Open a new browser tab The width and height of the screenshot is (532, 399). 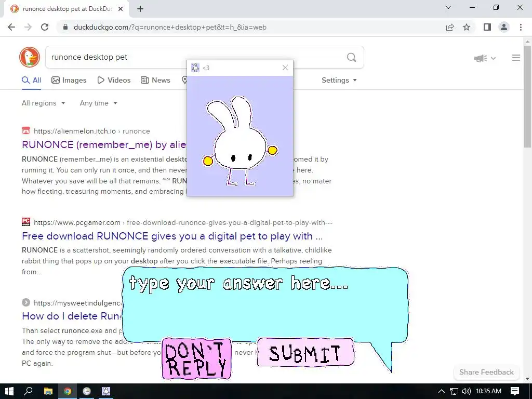click(140, 9)
